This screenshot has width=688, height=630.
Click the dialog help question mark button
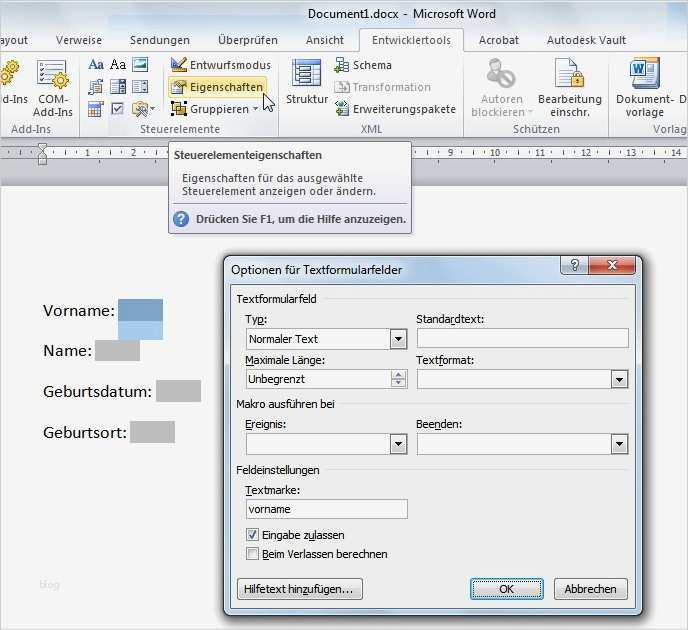(x=574, y=265)
